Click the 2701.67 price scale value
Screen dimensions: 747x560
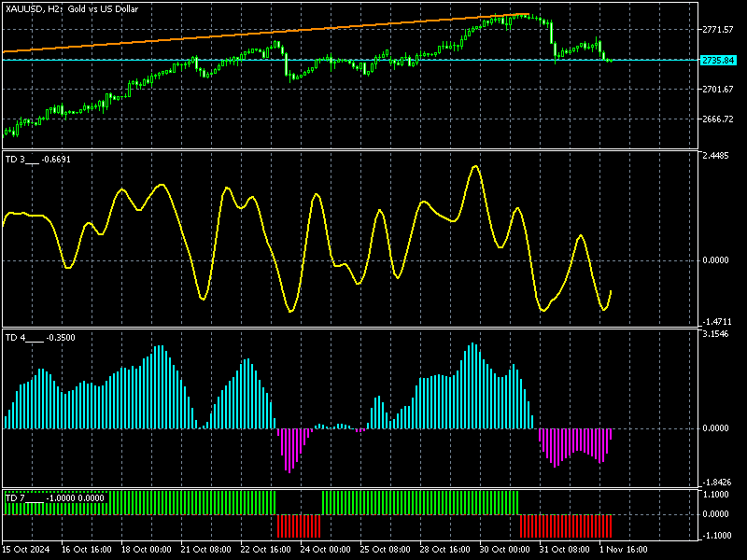coord(718,89)
